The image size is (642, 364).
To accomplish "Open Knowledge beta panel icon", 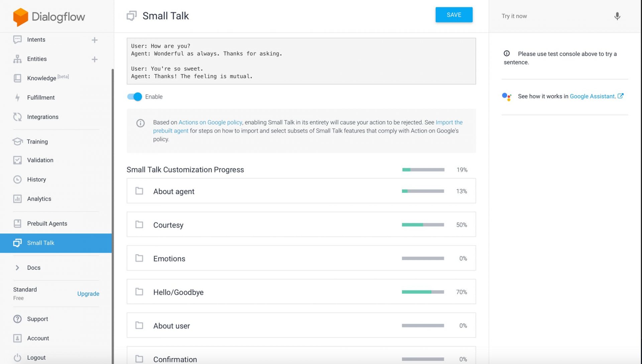I will [17, 78].
